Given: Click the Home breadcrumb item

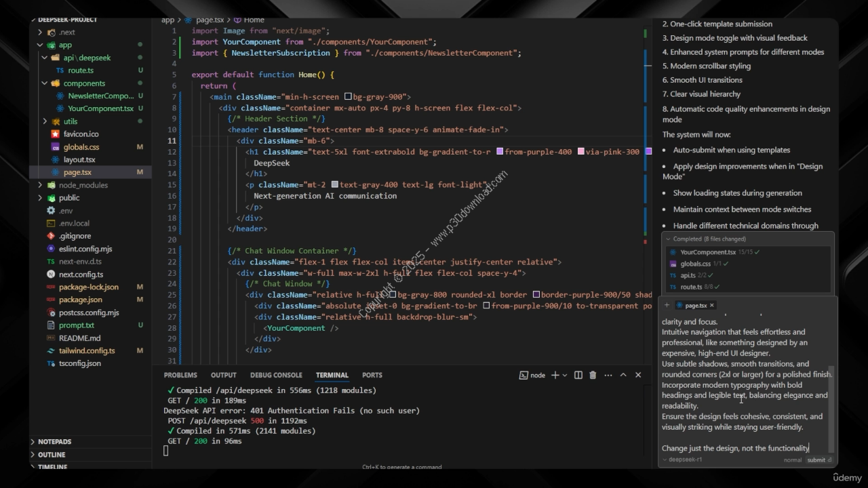Looking at the screenshot, I should [x=254, y=20].
